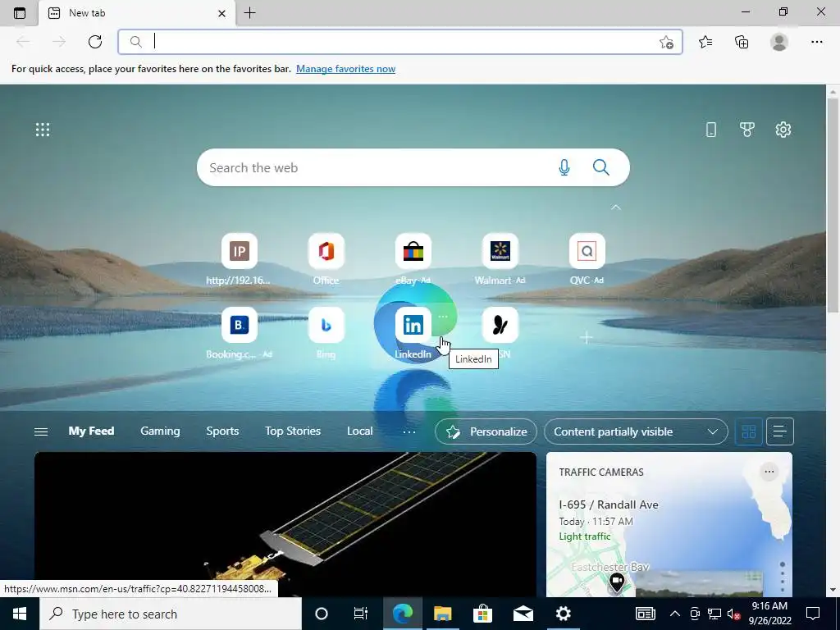Open the Walmart quick link tile
The height and width of the screenshot is (630, 840).
point(500,258)
